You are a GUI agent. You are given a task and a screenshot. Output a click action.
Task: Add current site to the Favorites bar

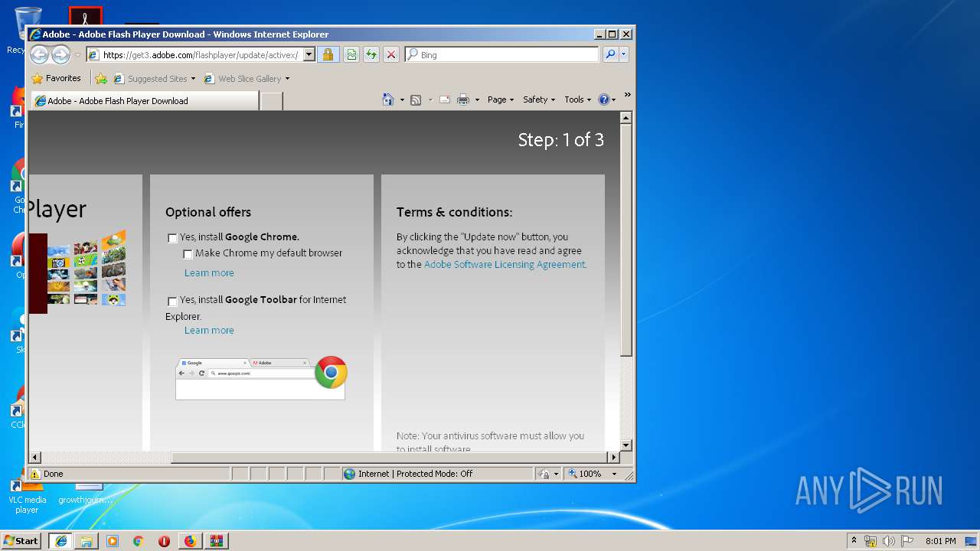[x=101, y=78]
